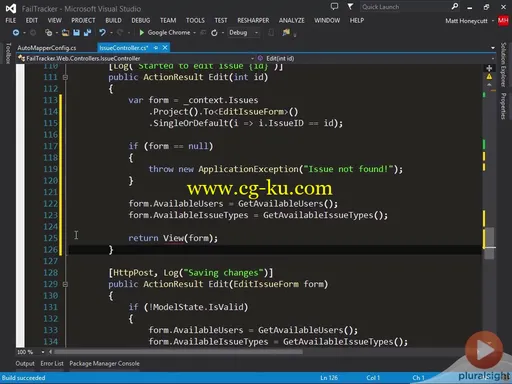Open the TEAM menu
This screenshot has width=512, height=384.
[168, 21]
